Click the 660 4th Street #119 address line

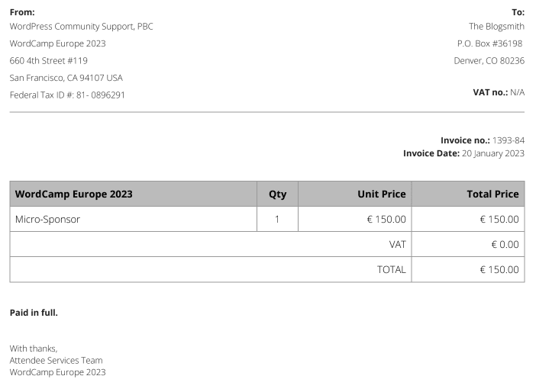click(x=49, y=61)
